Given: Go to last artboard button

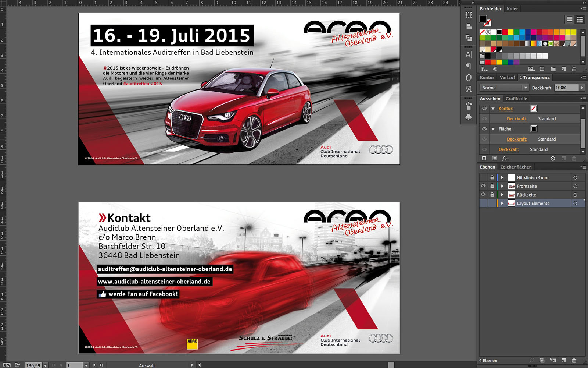Looking at the screenshot, I should pyautogui.click(x=101, y=365).
